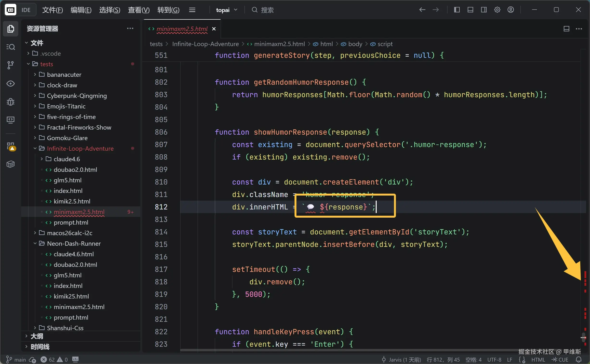The image size is (590, 364).
Task: Toggle the right secondary sidebar layout
Action: 484,10
